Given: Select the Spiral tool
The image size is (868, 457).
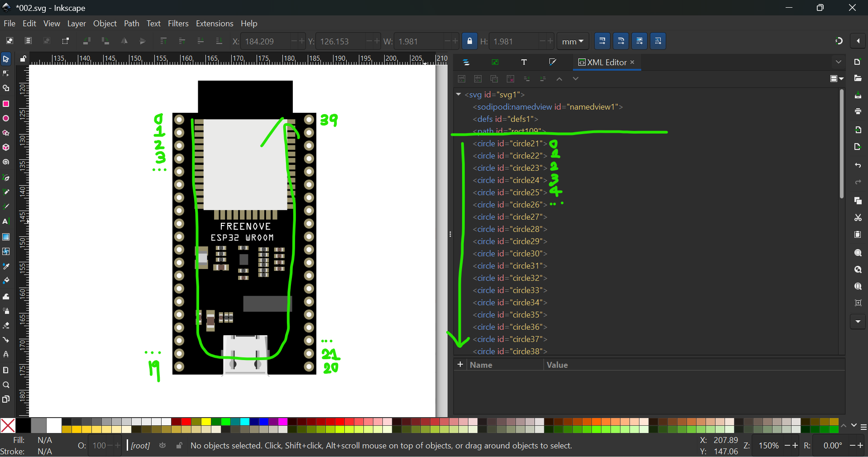Looking at the screenshot, I should click(x=6, y=162).
